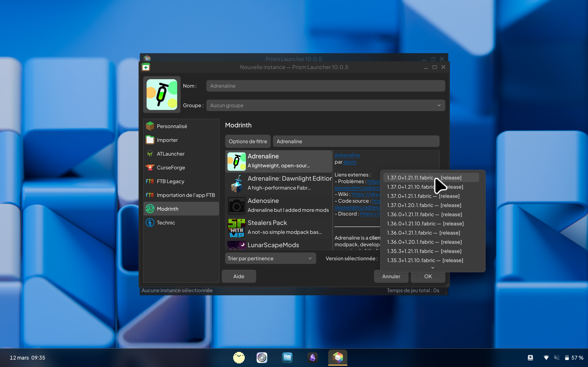Click the clock showing 12 mars 09:35
The image size is (588, 367).
27,358
